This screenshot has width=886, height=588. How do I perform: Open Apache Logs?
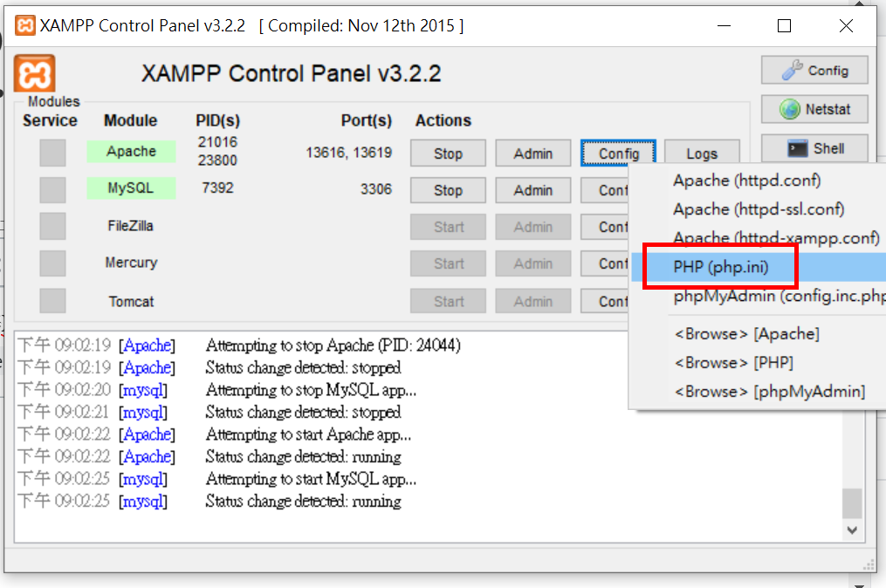click(702, 152)
